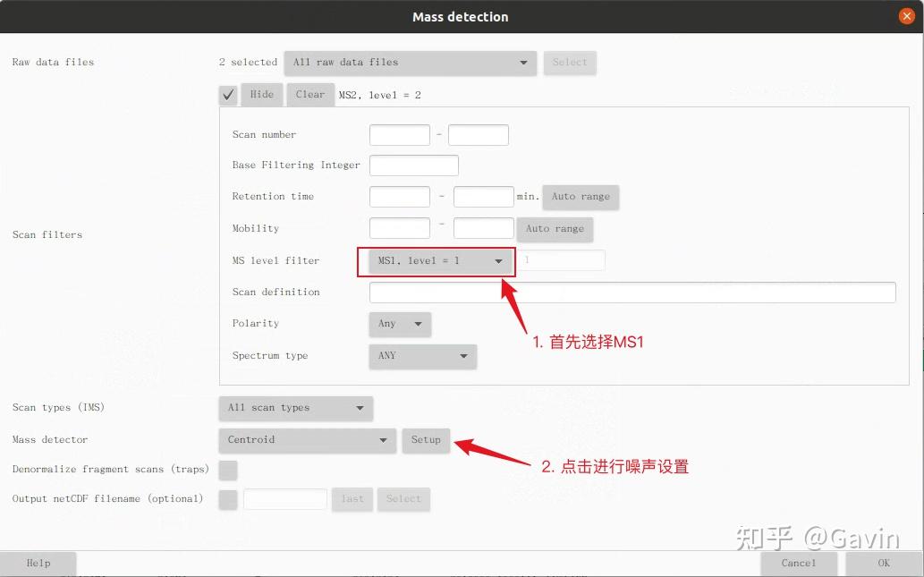Open the Spectrum type dropdown
924x577 pixels.
pyautogui.click(x=421, y=355)
